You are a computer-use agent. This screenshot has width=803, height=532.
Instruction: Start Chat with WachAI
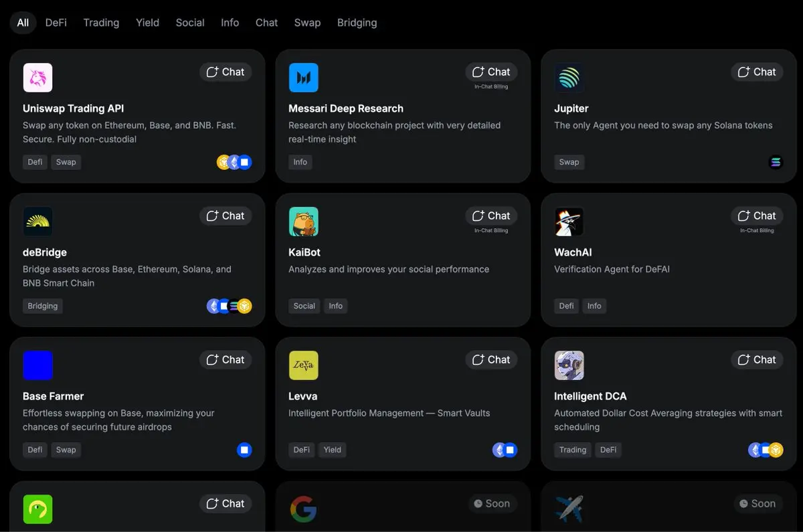757,215
